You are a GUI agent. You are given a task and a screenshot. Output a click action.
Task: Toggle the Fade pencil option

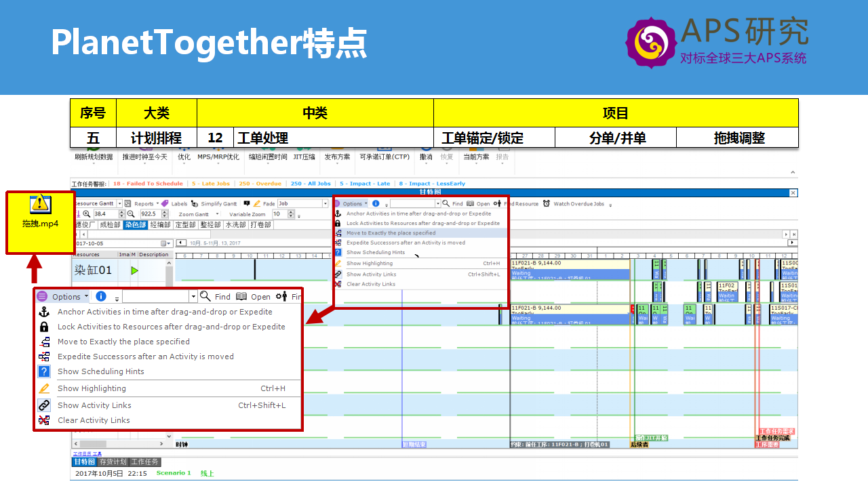coord(257,203)
